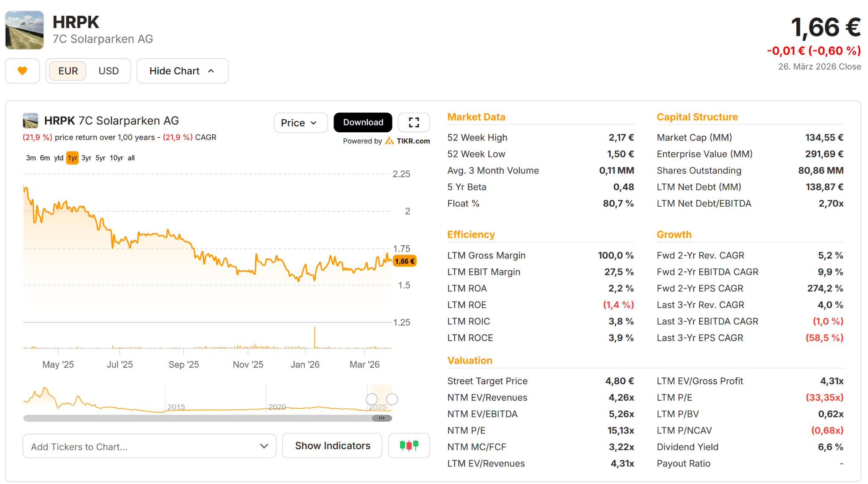Expand the Add Tickers dropdown arrow

pos(264,446)
